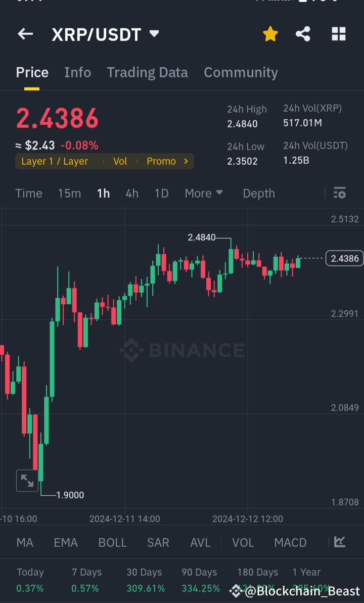
Task: Apply the BOLL indicator to chart
Action: point(112,542)
